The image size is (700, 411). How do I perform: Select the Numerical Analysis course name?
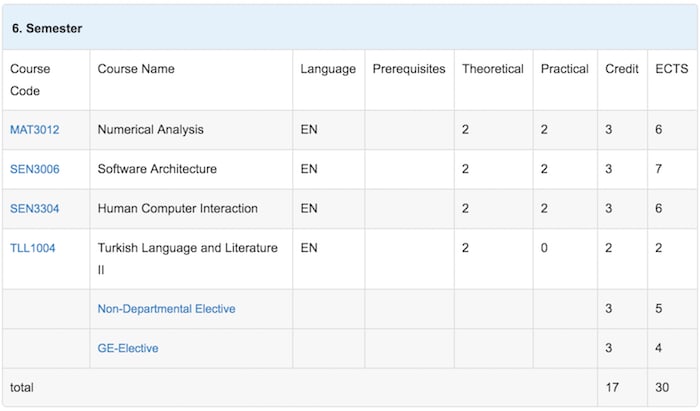150,130
